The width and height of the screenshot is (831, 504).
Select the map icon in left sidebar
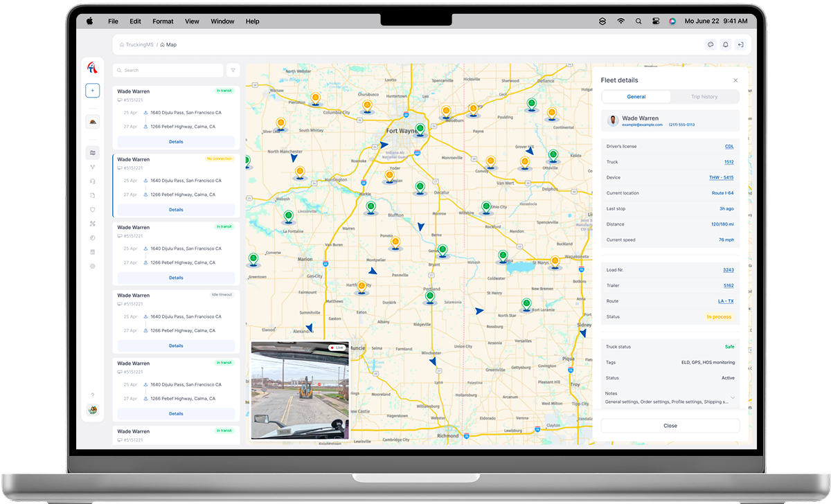pos(92,153)
